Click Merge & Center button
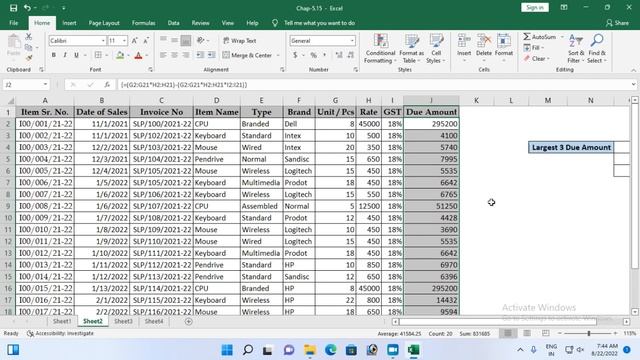The image size is (640, 360). click(247, 55)
